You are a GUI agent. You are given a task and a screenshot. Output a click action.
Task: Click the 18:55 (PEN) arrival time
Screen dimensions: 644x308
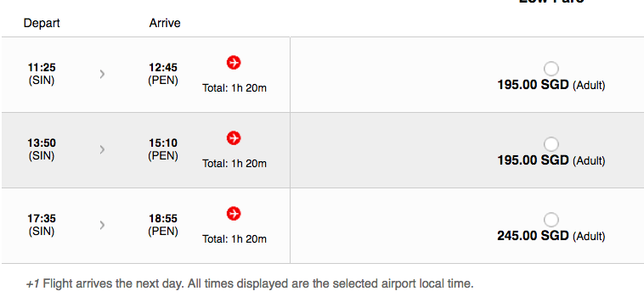(163, 225)
